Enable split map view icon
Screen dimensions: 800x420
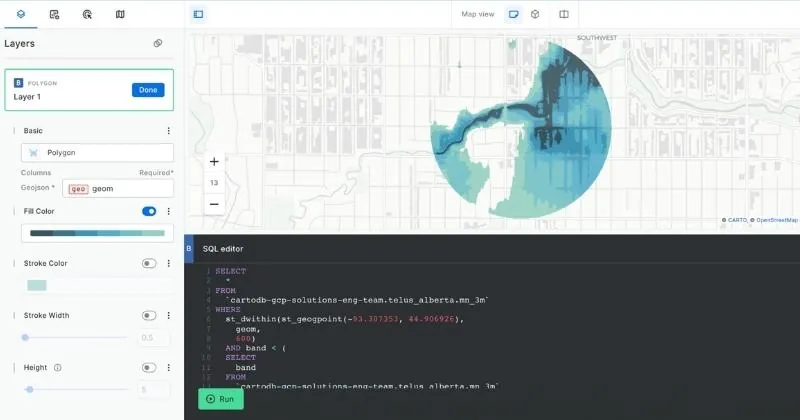(x=564, y=14)
